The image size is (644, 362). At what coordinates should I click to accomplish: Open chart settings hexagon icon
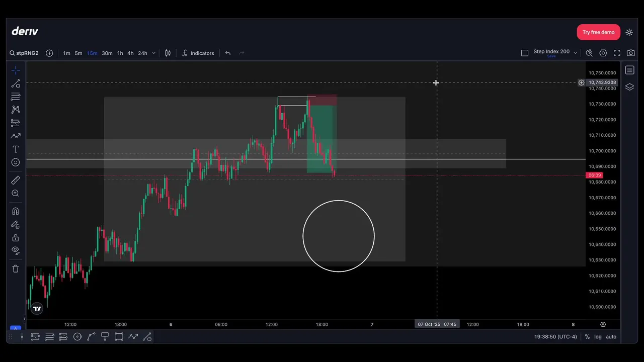[603, 53]
